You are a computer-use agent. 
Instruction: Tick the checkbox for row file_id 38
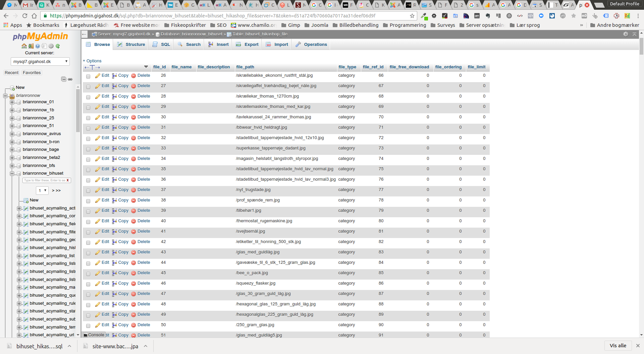click(x=88, y=201)
